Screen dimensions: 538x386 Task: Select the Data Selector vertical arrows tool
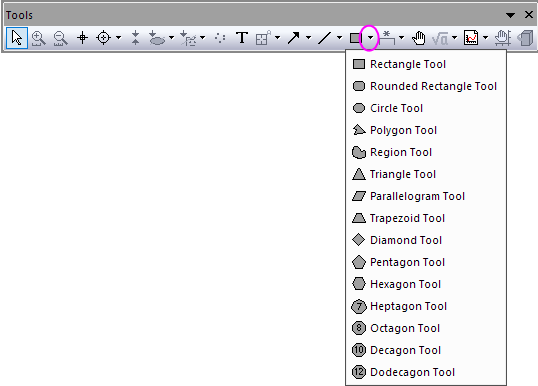(x=136, y=38)
